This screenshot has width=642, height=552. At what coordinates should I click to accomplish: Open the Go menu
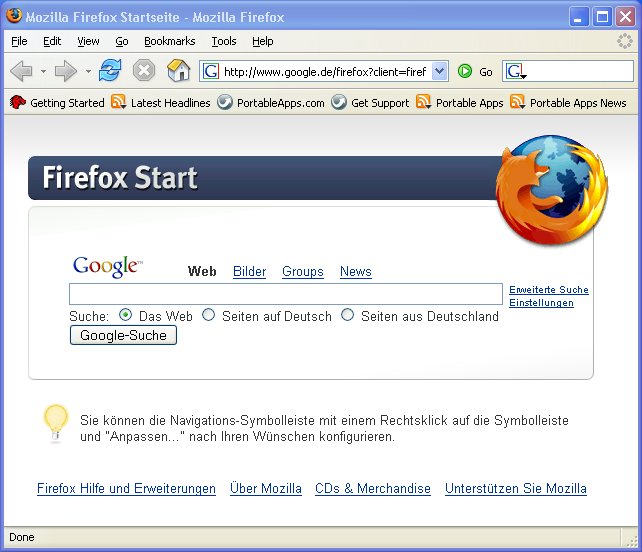point(122,41)
